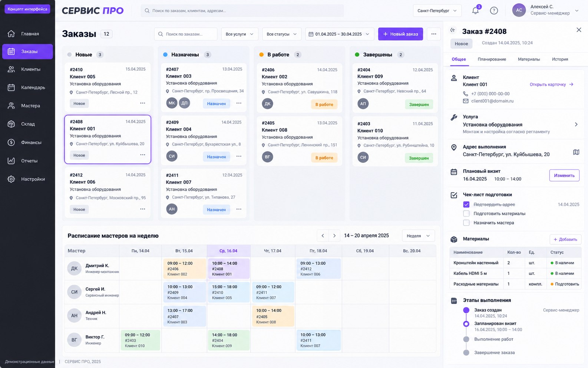This screenshot has width=588, height=368.
Task: Open order card #2406 Клиент 002
Action: (x=300, y=88)
